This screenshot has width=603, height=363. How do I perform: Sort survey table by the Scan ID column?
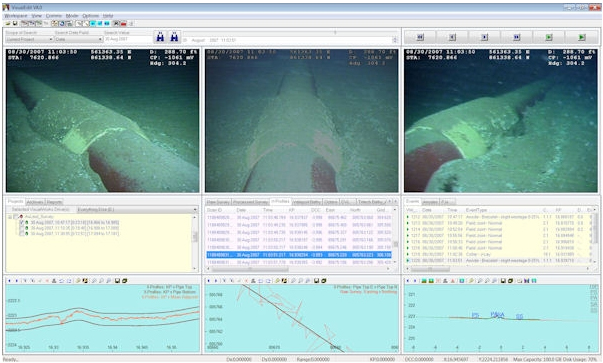(220, 210)
